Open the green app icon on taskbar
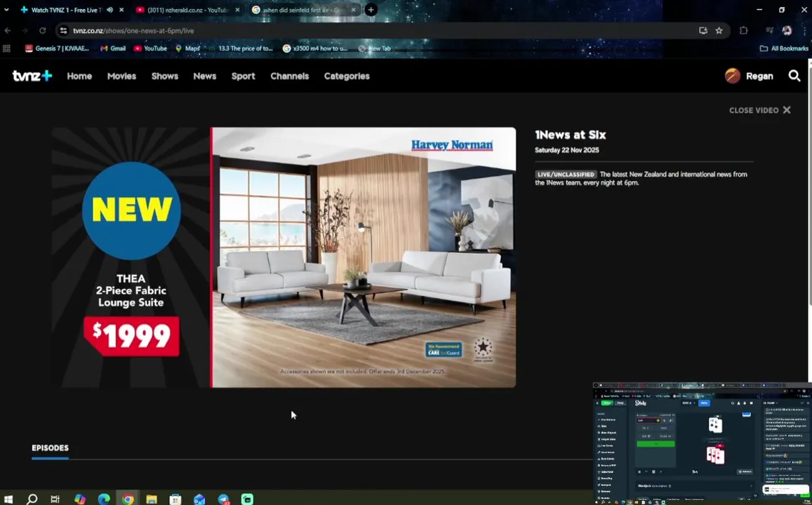812x505 pixels. (x=248, y=499)
